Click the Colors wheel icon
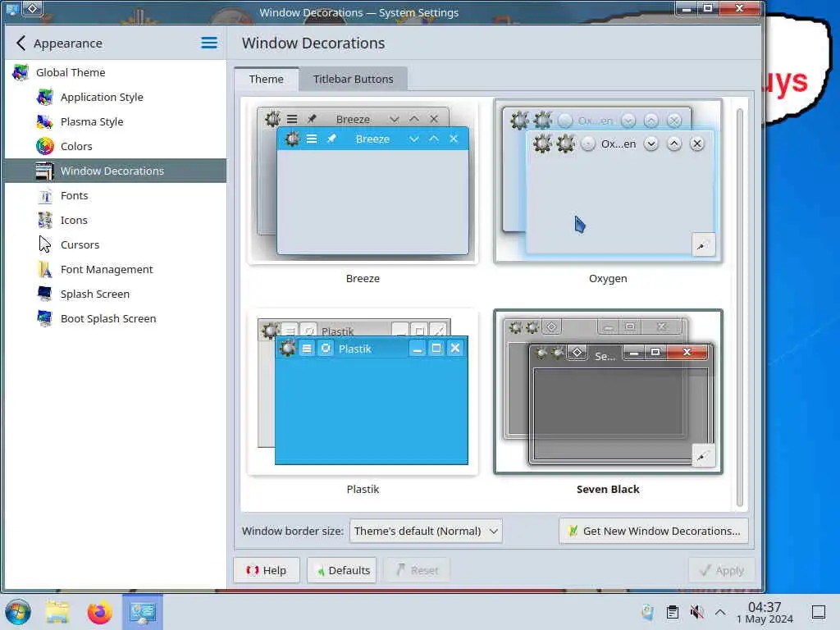 click(x=45, y=146)
